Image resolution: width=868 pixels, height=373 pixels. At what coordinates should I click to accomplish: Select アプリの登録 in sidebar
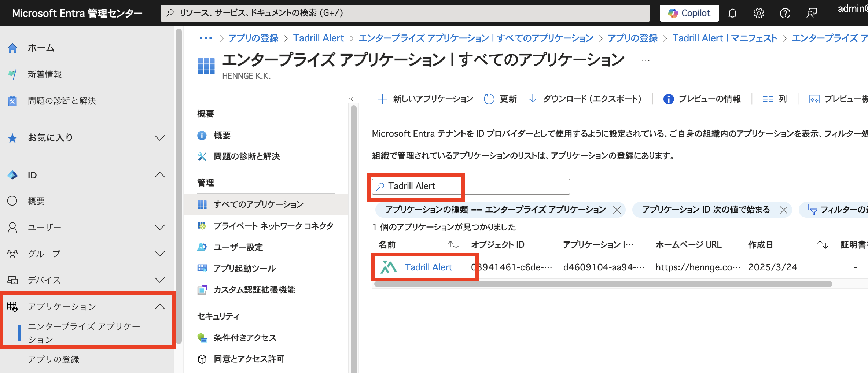click(54, 359)
